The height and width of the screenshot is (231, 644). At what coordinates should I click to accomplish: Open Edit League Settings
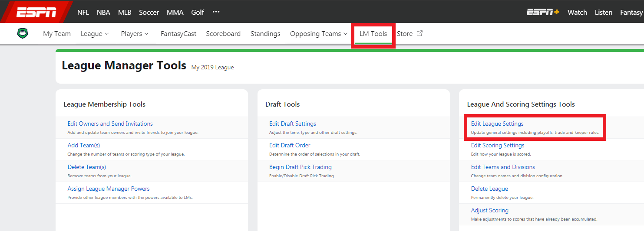tap(497, 124)
